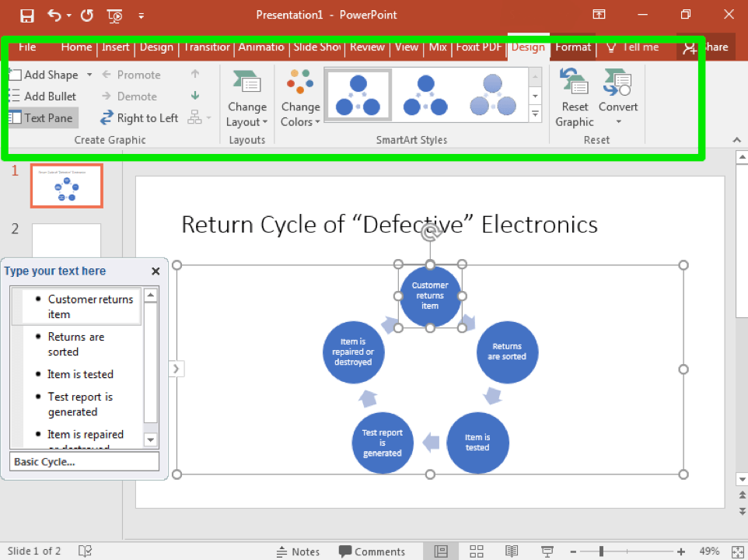Click the Undo arrow icon
The height and width of the screenshot is (560, 748).
click(54, 16)
